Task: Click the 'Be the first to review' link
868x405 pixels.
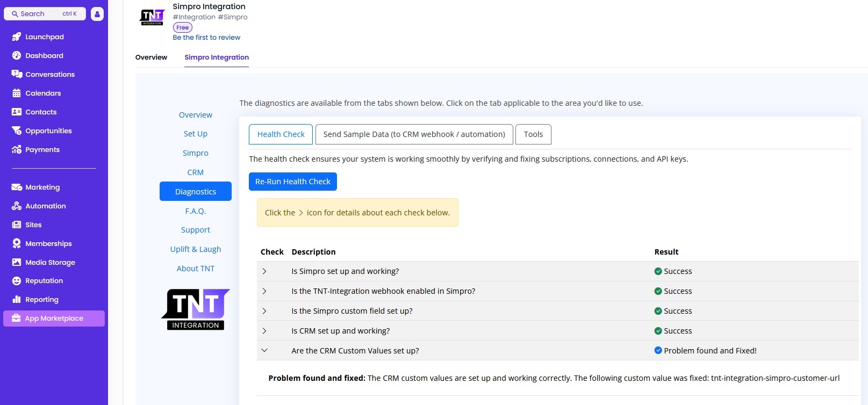Action: (x=206, y=38)
